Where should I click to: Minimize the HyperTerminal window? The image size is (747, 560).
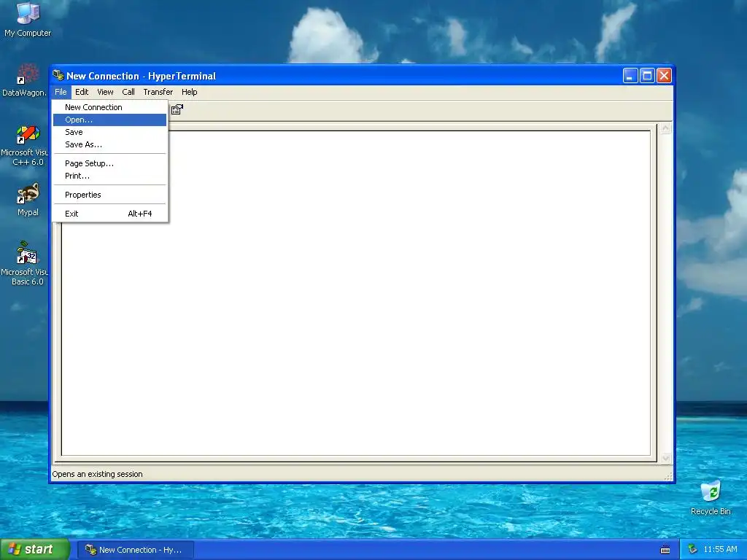pyautogui.click(x=630, y=75)
